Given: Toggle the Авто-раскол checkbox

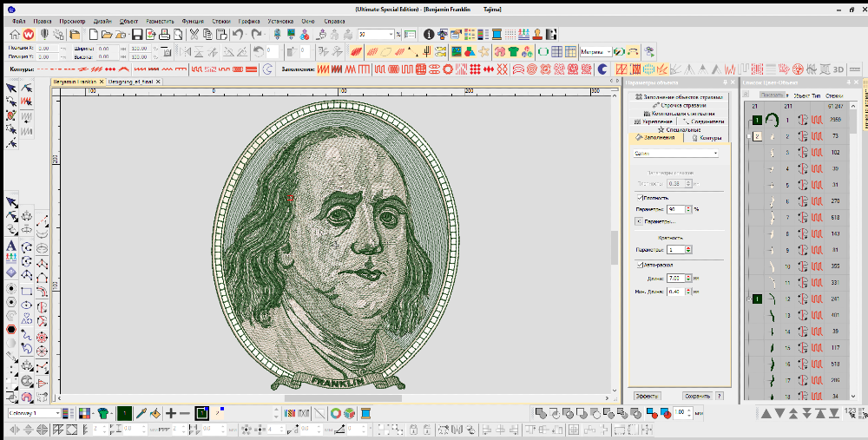Looking at the screenshot, I should [x=641, y=265].
